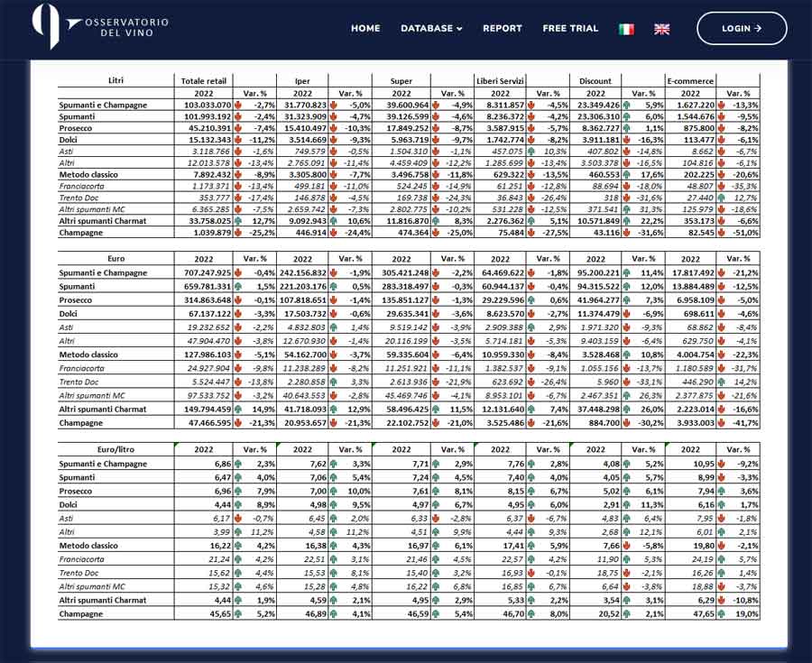Expand the Database dropdown menu
Viewport: 812px width, 663px height.
point(431,29)
